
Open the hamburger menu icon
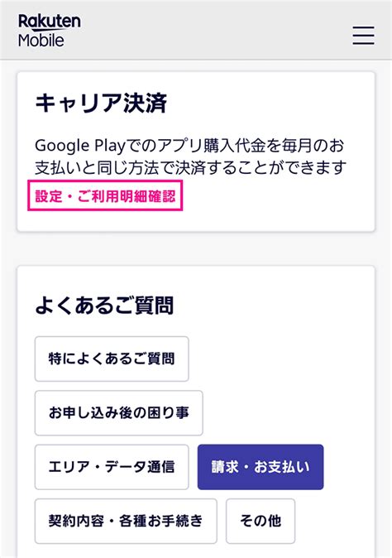(363, 36)
